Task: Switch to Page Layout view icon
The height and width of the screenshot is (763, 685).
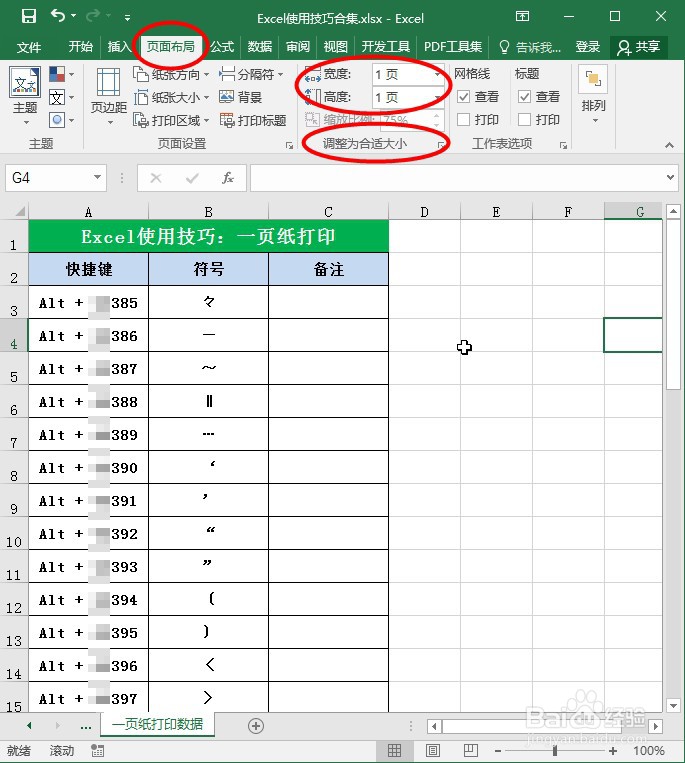Action: [433, 750]
